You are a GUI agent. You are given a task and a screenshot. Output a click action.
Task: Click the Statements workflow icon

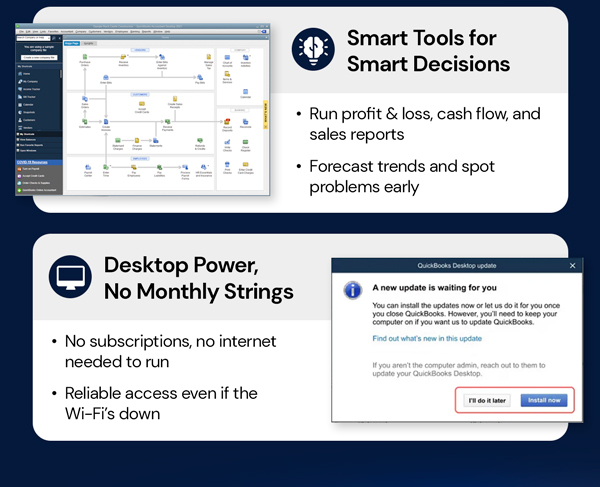156,142
